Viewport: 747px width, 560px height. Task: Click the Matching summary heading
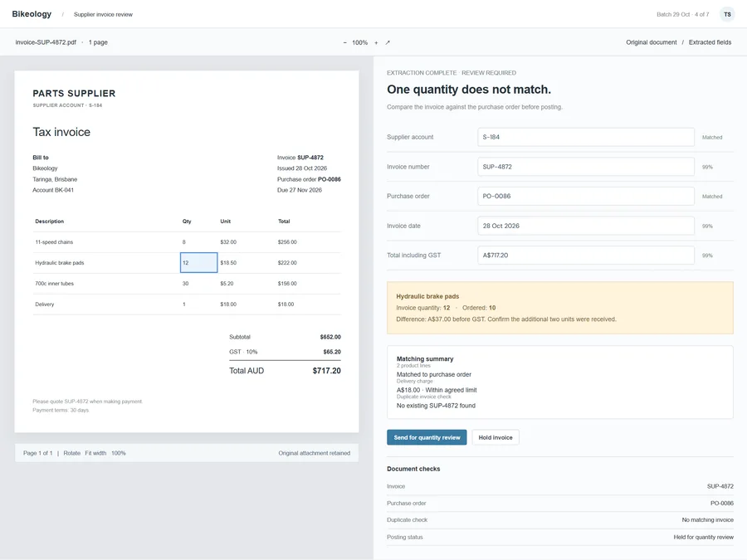pos(425,358)
